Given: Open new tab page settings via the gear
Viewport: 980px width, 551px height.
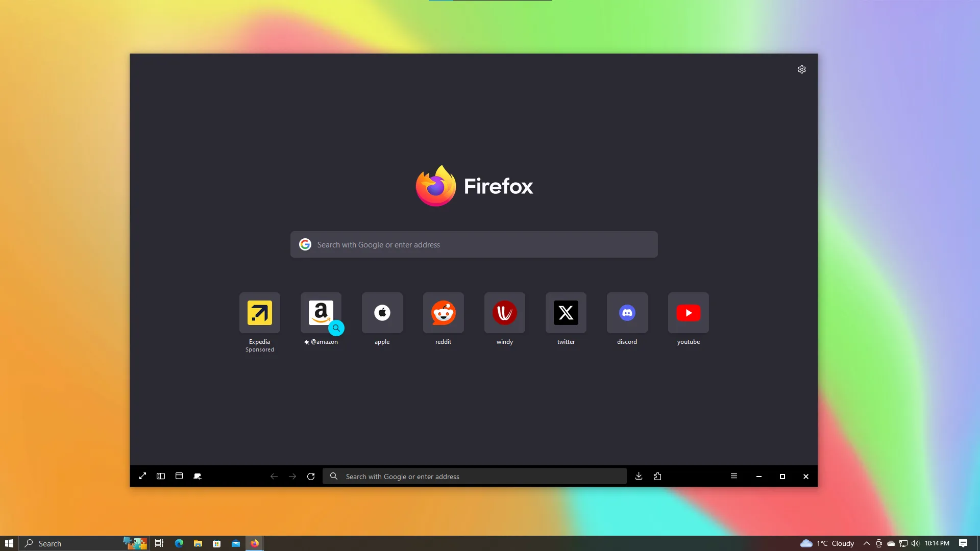Looking at the screenshot, I should pos(801,69).
